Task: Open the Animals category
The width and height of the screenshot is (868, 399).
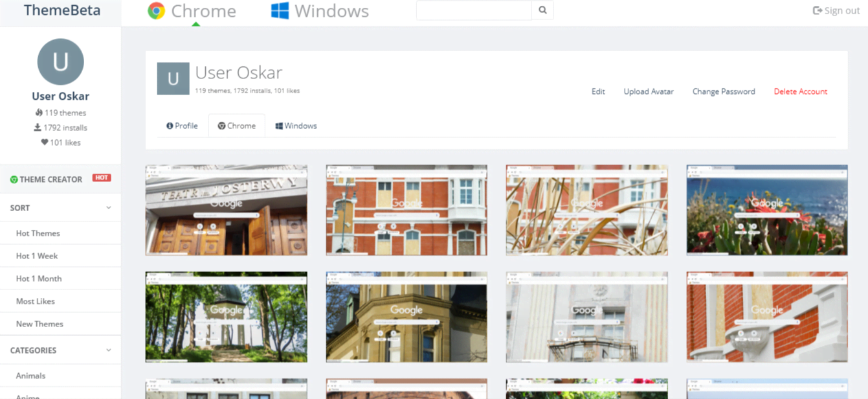Action: click(30, 376)
